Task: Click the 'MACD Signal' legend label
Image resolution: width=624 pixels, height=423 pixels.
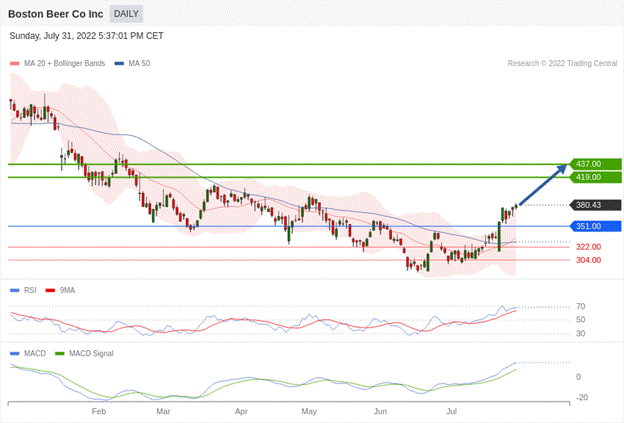Action: (x=91, y=353)
